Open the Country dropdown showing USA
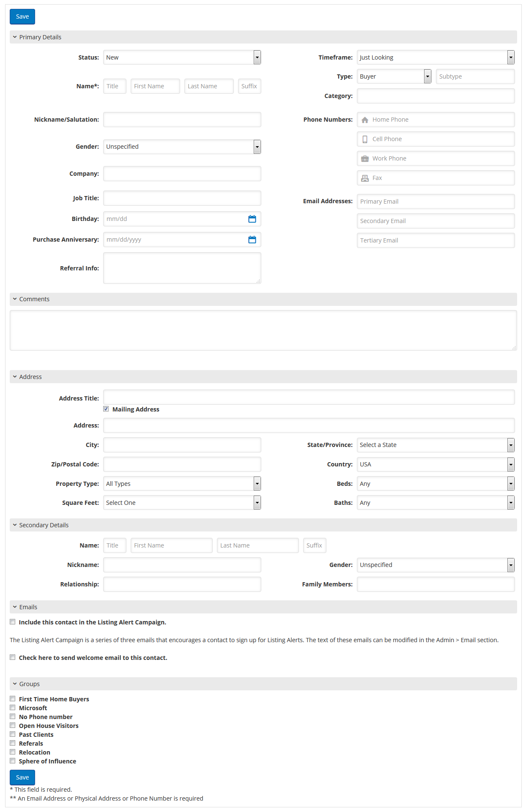526x812 pixels. click(436, 464)
